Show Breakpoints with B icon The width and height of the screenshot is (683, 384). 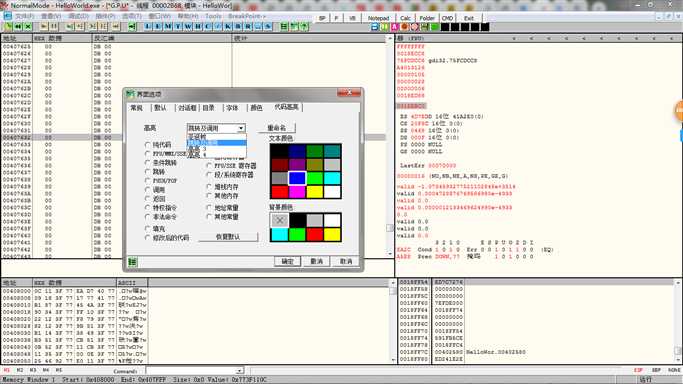coord(238,27)
